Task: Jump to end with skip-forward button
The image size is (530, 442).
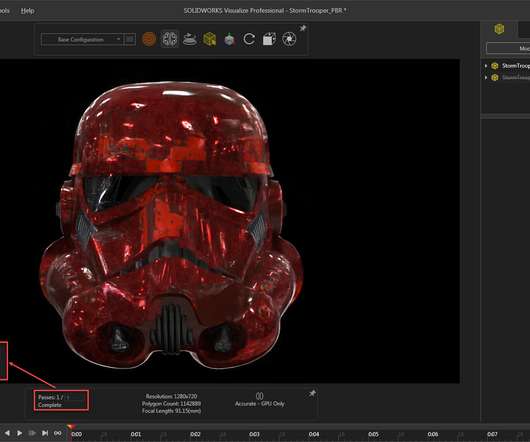Action: [x=45, y=433]
